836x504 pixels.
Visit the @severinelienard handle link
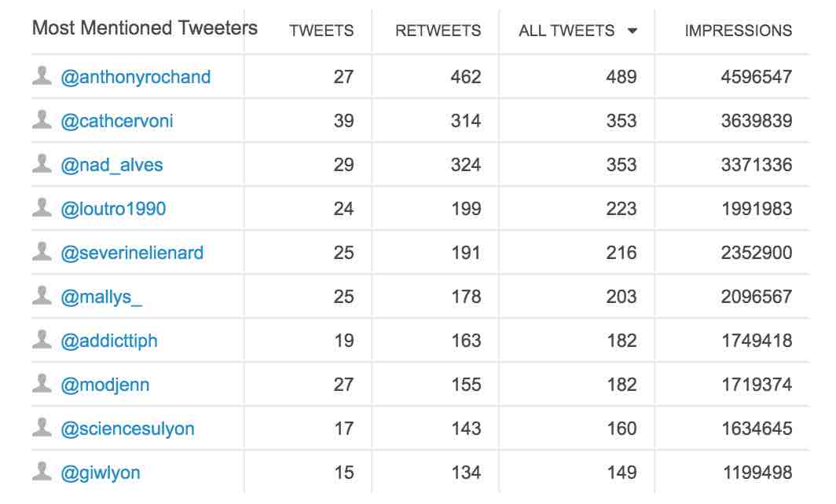coord(132,253)
